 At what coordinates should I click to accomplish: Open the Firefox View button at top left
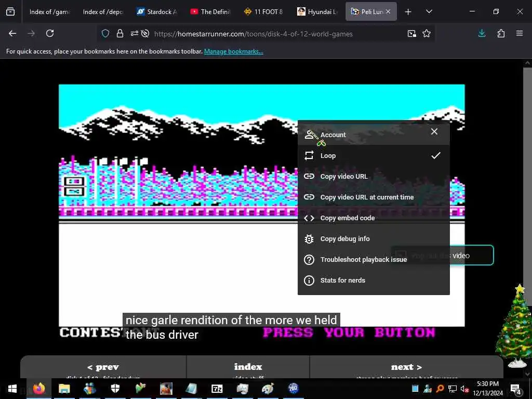(x=10, y=11)
